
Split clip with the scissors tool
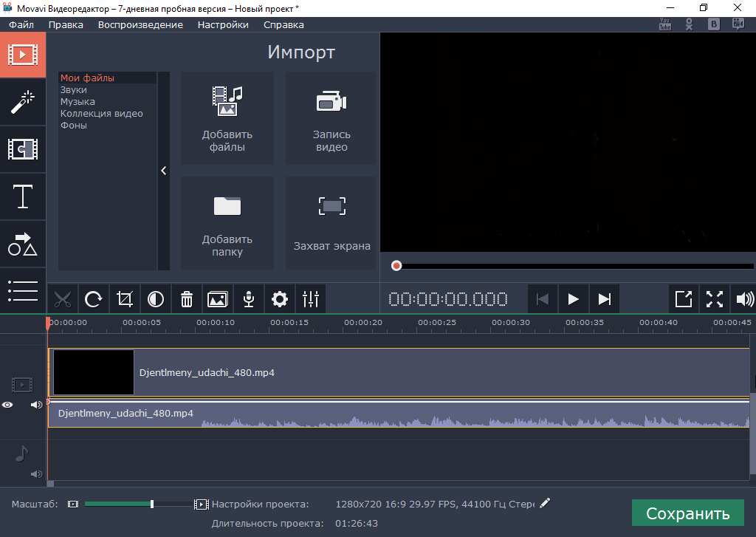tap(63, 299)
